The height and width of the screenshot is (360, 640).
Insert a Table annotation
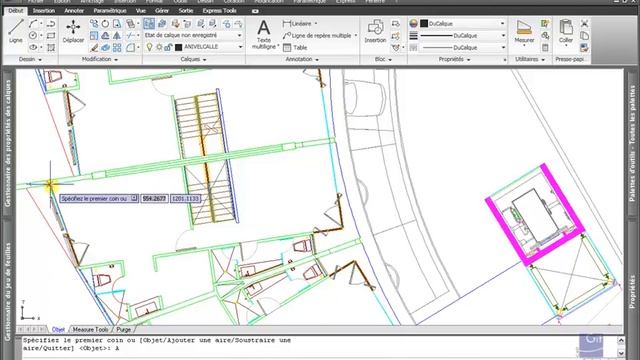coord(295,47)
